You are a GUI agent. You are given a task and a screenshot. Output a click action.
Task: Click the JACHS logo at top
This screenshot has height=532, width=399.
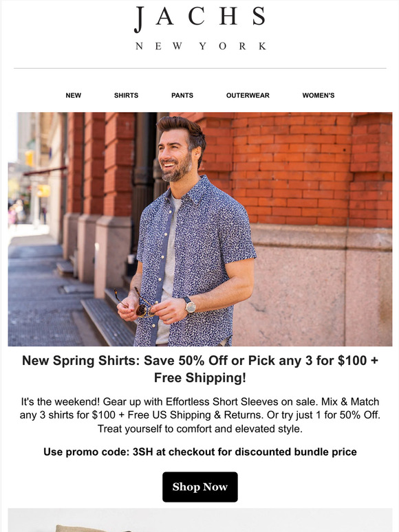199,19
